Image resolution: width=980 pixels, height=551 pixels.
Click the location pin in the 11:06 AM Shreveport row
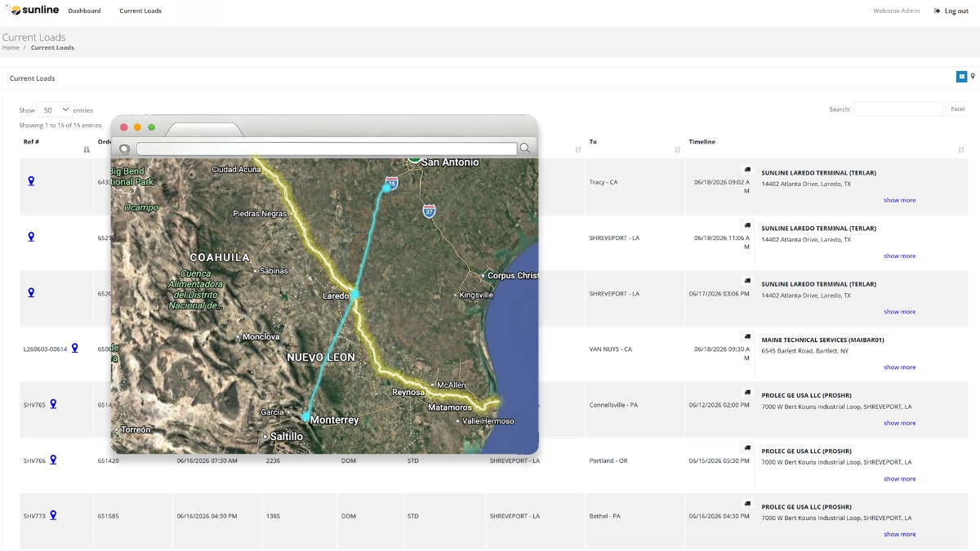point(31,237)
